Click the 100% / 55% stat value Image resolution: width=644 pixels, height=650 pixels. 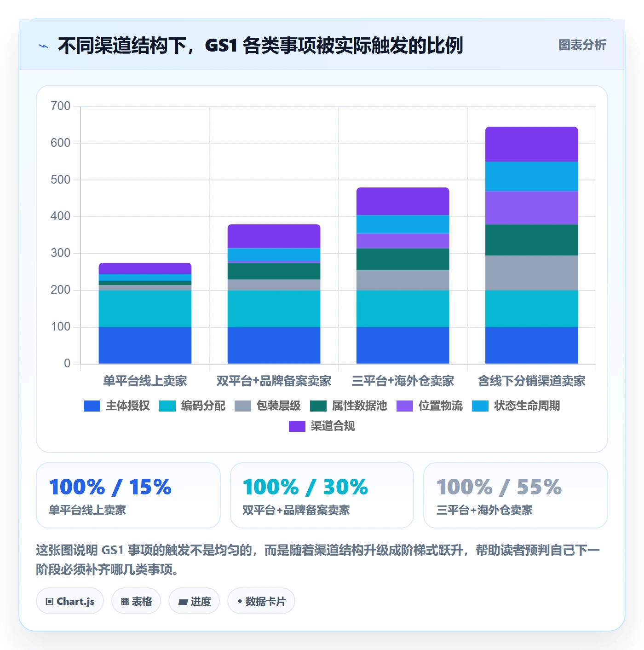[x=499, y=487]
